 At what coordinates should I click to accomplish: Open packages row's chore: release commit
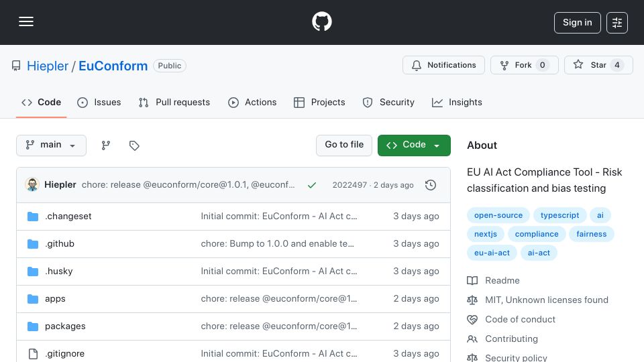coord(279,326)
